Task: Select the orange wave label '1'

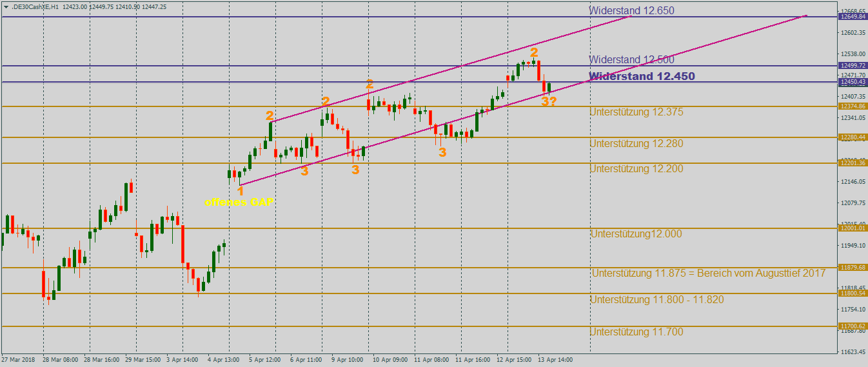Action: click(x=241, y=191)
